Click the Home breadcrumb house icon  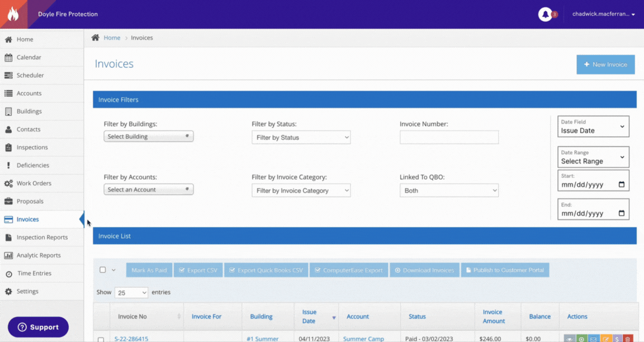pyautogui.click(x=95, y=37)
